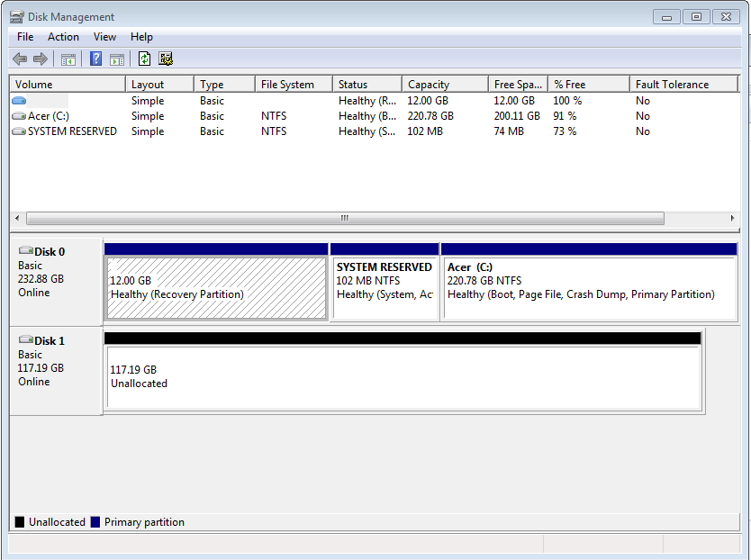Screen dimensions: 751x560
Task: Sort by the Volume column header
Action: click(68, 85)
